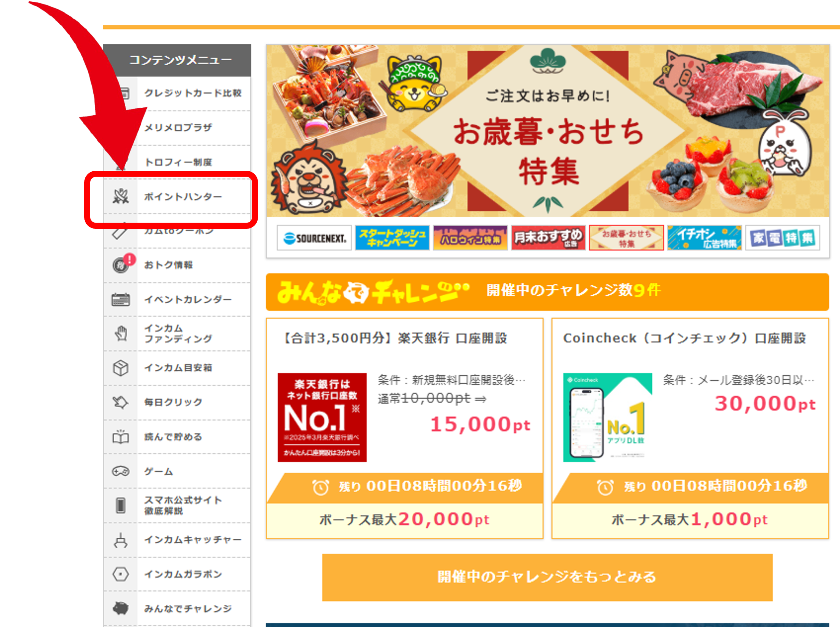Click 開催中のチャレンジをもっとみる button
840x627 pixels.
click(x=547, y=577)
